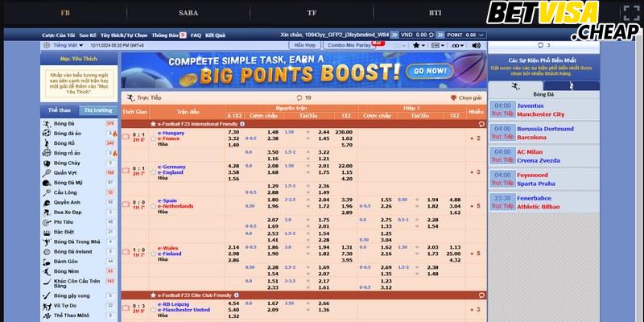Select the Bóng Chày baseball icon
This screenshot has height=322, width=644.
[47, 163]
